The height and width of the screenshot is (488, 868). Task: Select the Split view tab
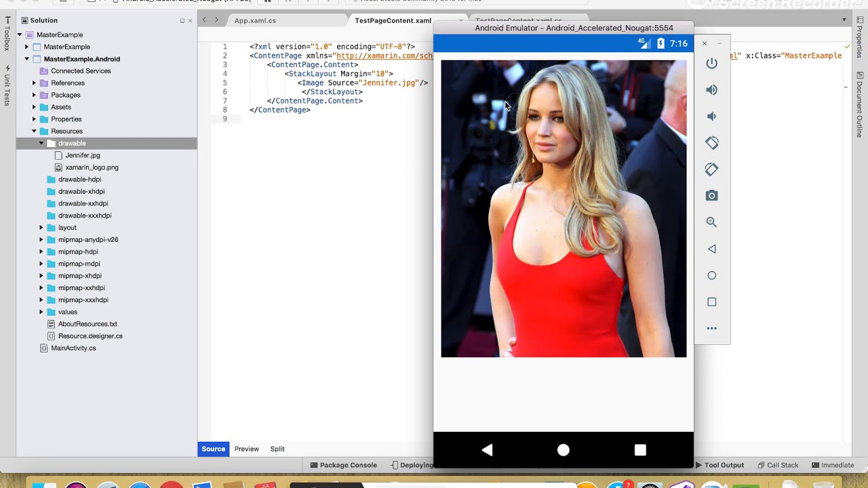[277, 449]
